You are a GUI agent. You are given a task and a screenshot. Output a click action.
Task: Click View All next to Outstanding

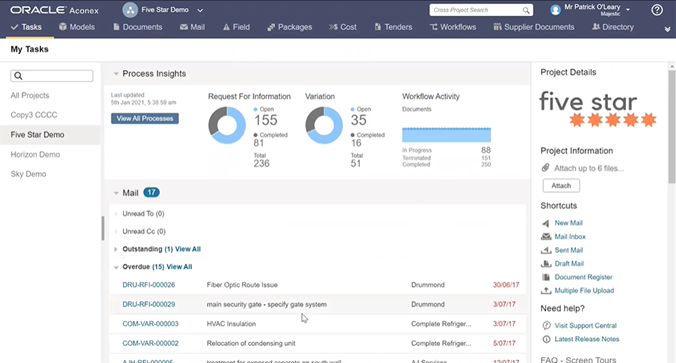(x=188, y=249)
